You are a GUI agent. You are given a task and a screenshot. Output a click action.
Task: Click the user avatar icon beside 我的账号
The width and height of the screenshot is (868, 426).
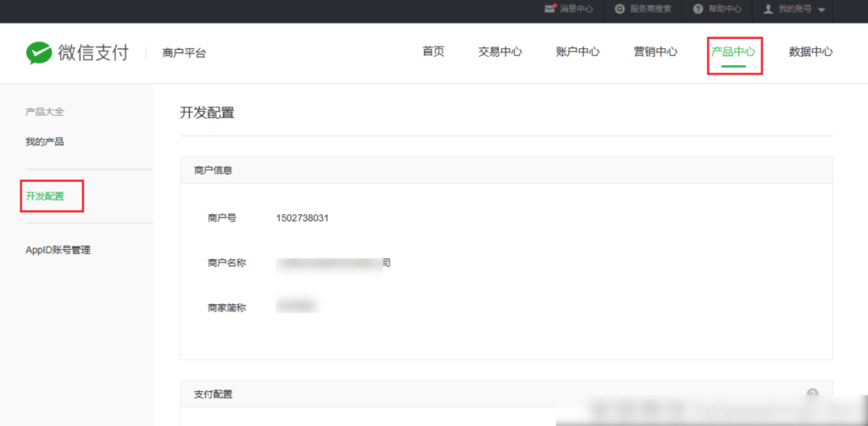pyautogui.click(x=769, y=9)
